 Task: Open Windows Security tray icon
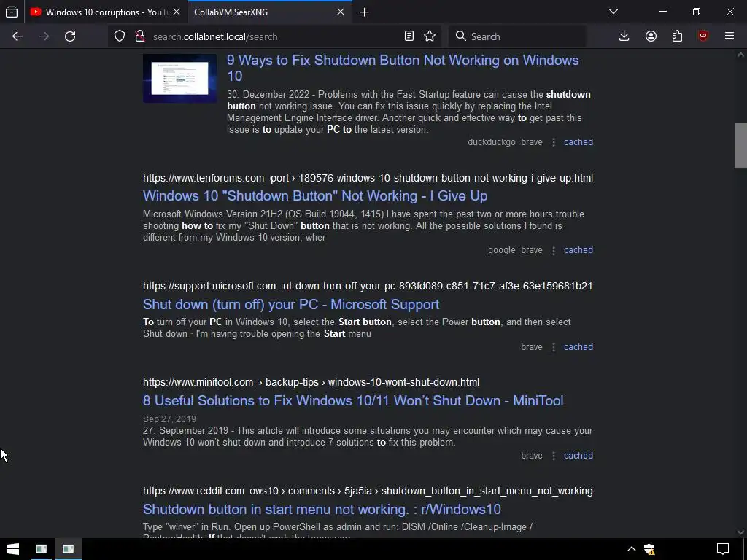click(x=649, y=549)
